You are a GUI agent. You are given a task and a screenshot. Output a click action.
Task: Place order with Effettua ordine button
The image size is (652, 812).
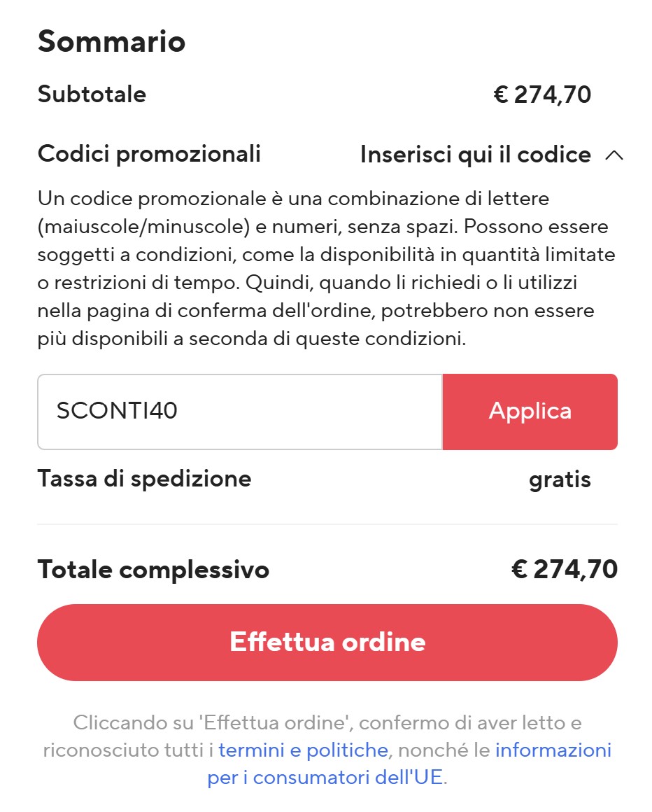coord(327,642)
